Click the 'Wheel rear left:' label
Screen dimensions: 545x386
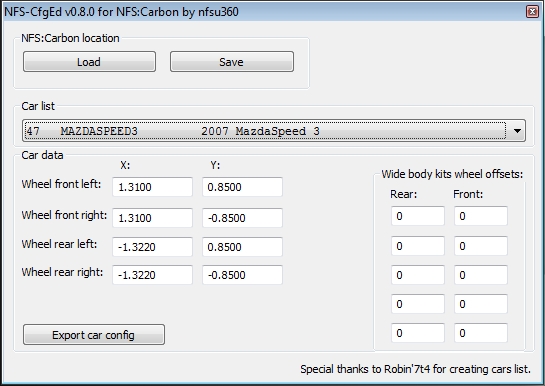coord(59,244)
